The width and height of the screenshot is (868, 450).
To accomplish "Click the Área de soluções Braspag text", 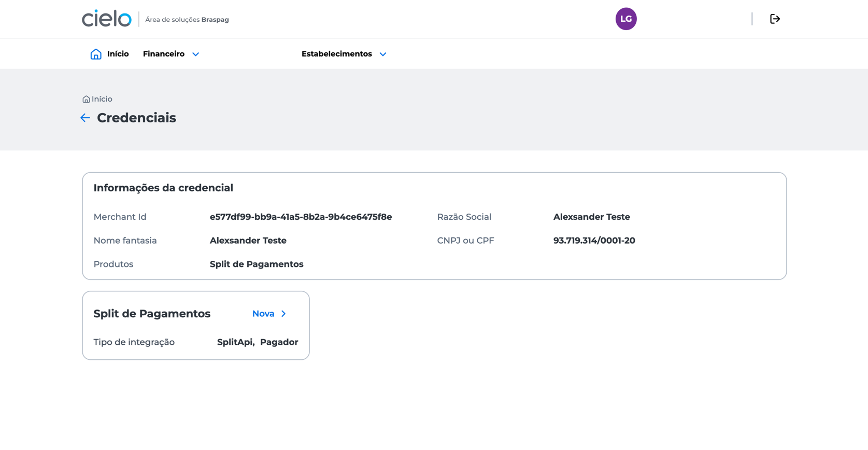I will point(187,20).
